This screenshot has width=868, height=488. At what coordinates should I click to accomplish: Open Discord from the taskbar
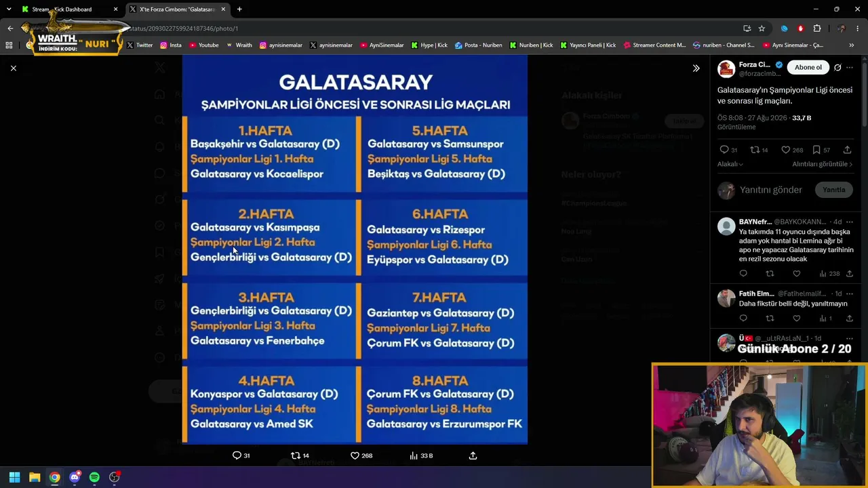pos(75,477)
